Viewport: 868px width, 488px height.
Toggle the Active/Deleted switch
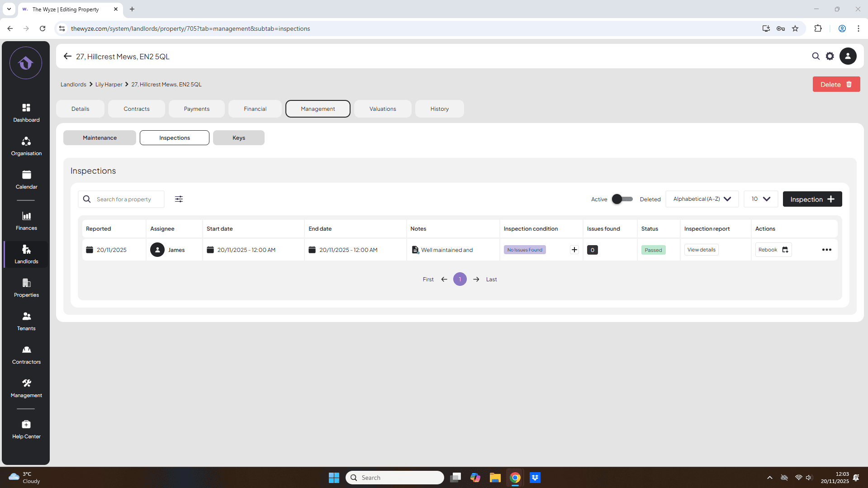tap(622, 199)
